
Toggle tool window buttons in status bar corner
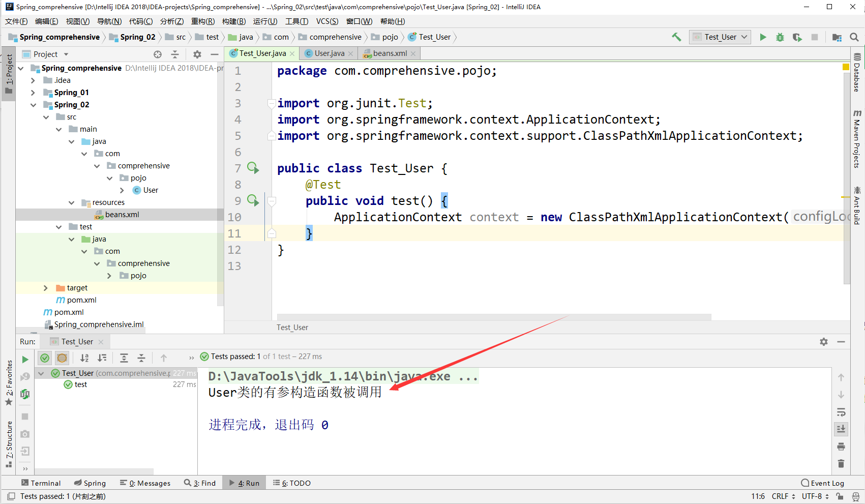point(11,496)
